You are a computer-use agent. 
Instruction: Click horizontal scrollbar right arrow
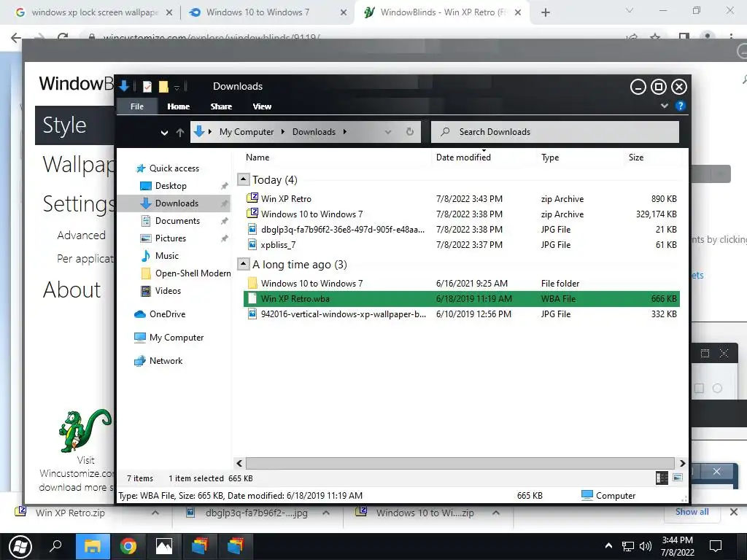[682, 463]
